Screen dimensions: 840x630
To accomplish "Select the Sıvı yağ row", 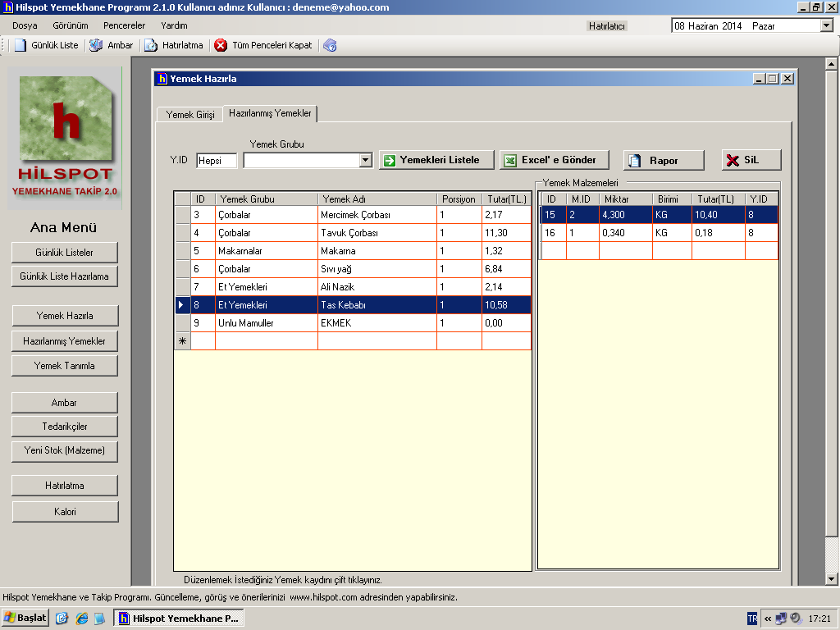I will click(353, 269).
